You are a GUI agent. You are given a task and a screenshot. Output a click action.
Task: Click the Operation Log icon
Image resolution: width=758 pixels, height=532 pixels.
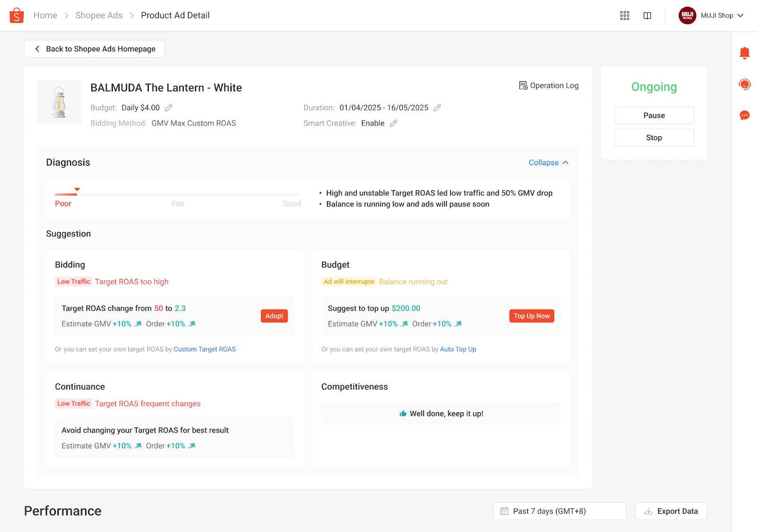(523, 86)
